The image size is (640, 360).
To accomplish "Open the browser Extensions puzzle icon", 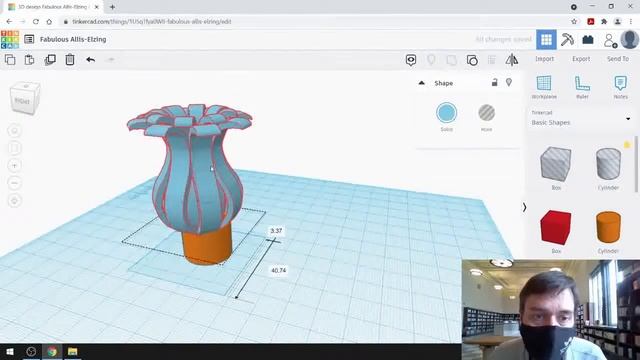I will click(604, 22).
